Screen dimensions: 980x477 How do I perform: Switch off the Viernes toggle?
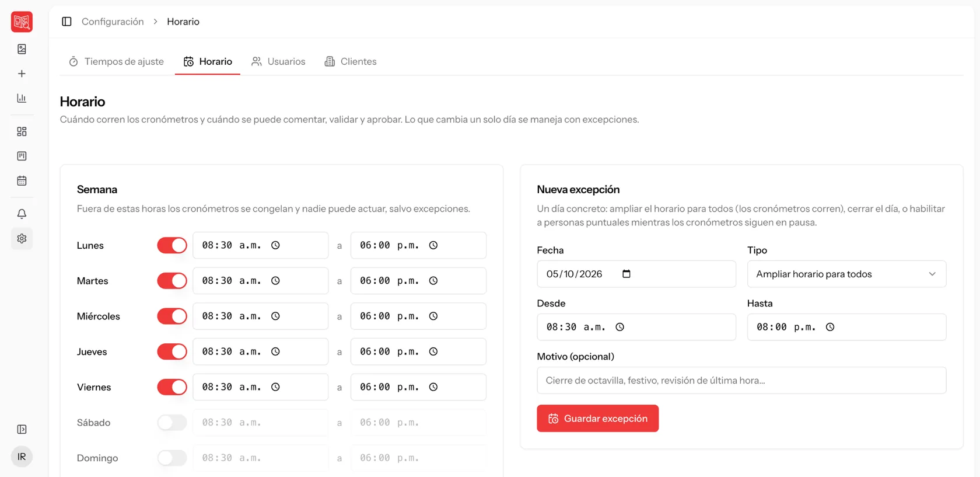tap(172, 387)
